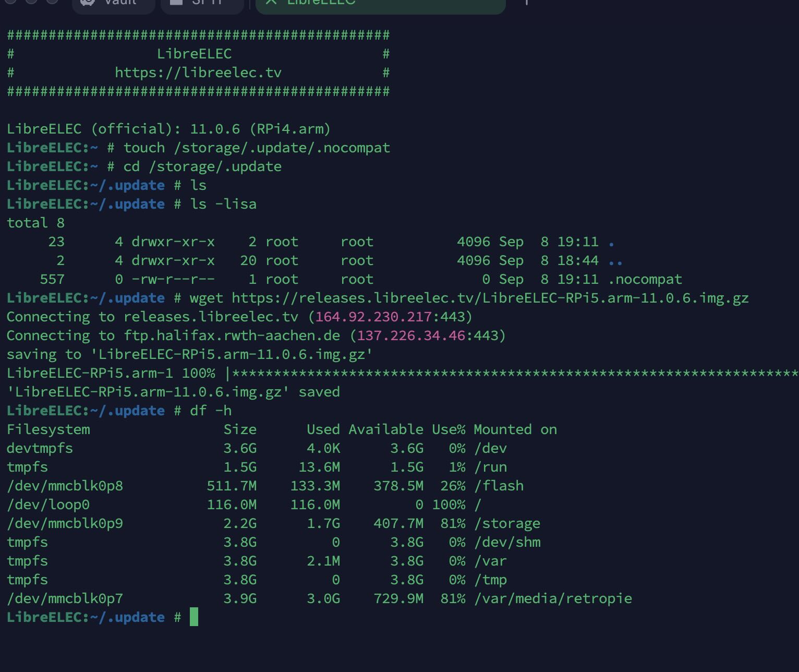This screenshot has height=672, width=799.
Task: Click the /dev/loop0 filesystem entry
Action: tap(48, 505)
